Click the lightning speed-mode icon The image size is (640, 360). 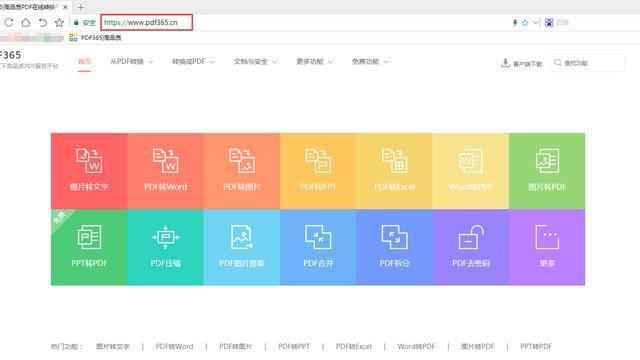click(x=515, y=22)
